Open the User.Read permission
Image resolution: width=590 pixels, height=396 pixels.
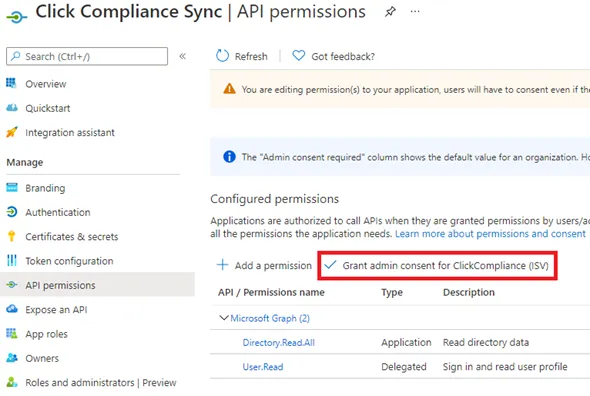[x=263, y=367]
